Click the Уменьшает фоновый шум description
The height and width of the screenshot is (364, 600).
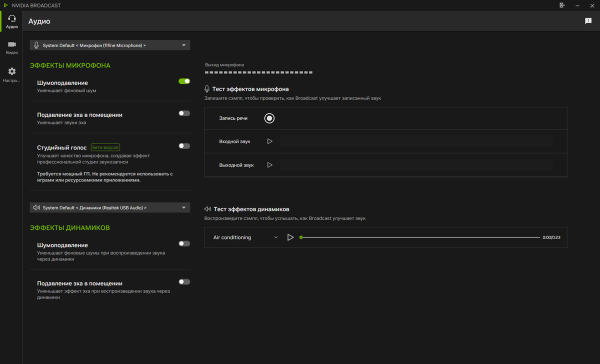tap(66, 91)
